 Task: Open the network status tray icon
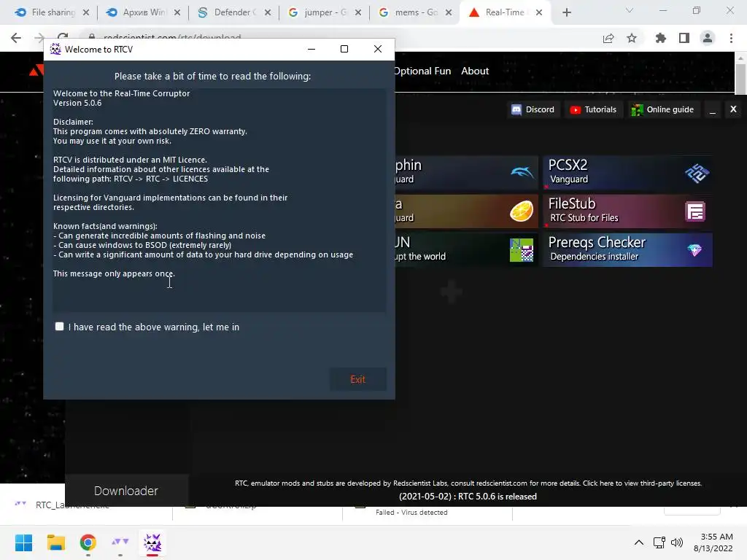point(659,542)
